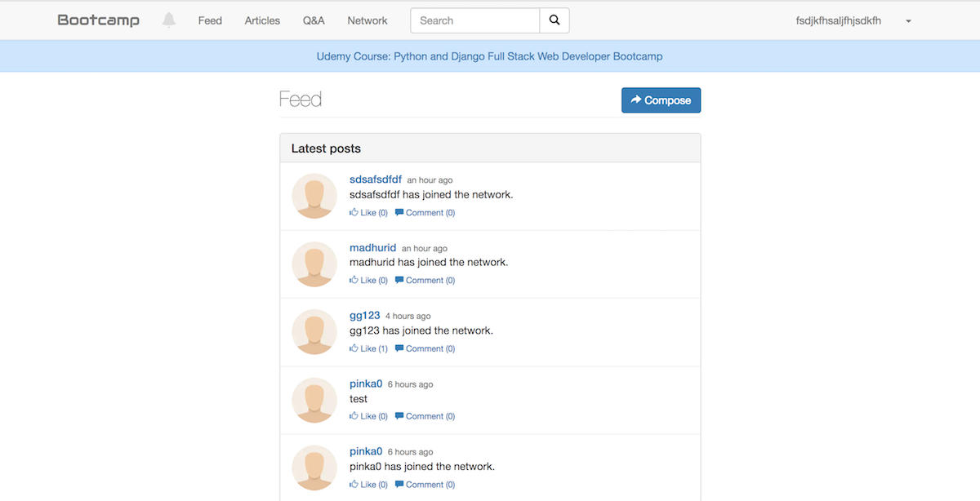Like madhurid's joined post
The width and height of the screenshot is (980, 501).
click(368, 280)
